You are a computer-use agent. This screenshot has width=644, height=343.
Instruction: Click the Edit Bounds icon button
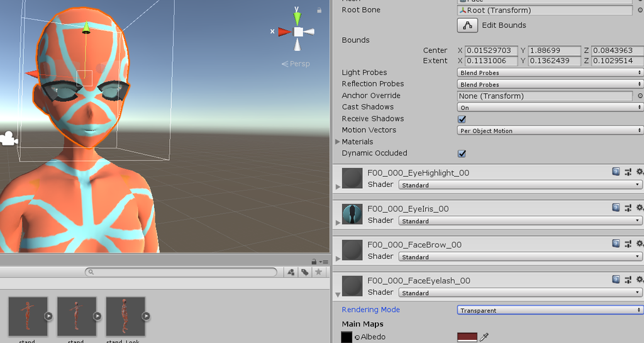pos(467,25)
